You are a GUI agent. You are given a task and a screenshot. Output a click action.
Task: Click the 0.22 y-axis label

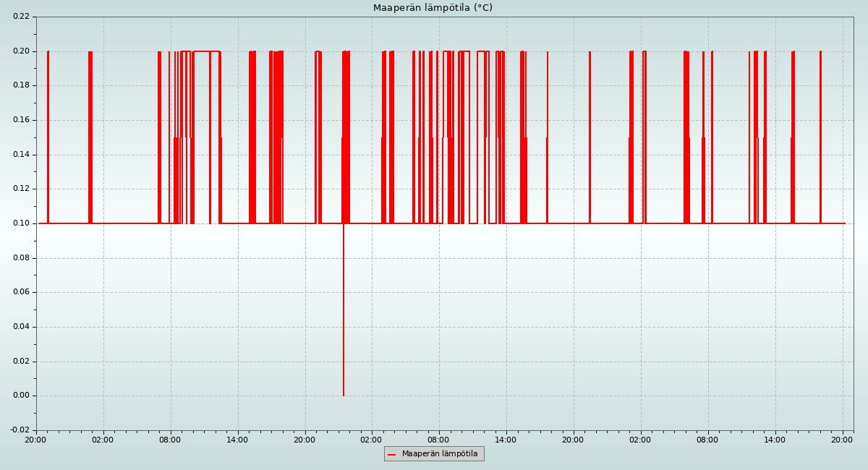click(x=22, y=17)
